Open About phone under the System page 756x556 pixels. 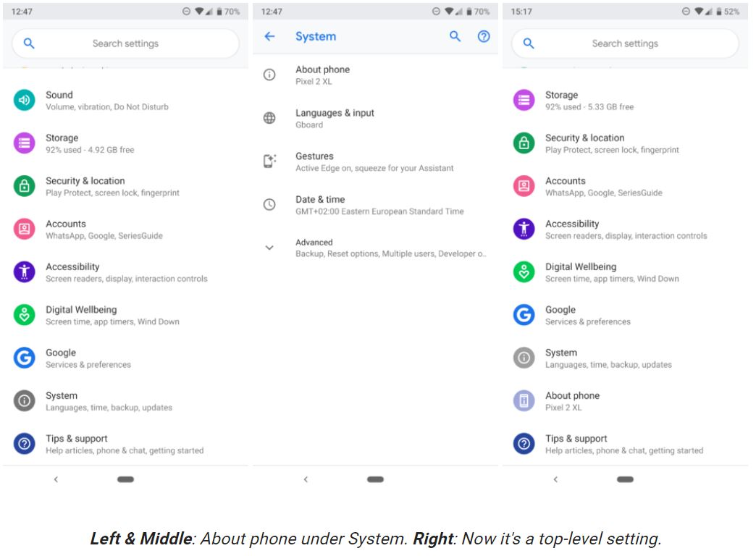click(322, 75)
